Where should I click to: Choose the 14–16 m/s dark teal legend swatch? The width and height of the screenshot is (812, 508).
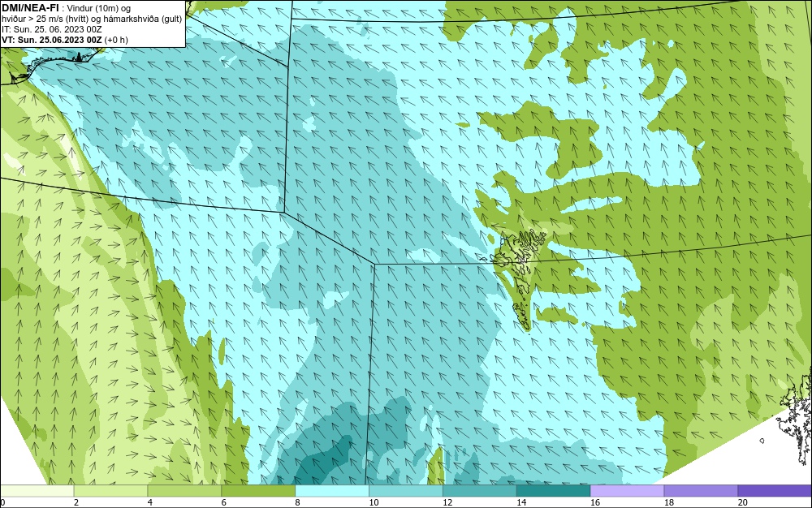pos(553,490)
